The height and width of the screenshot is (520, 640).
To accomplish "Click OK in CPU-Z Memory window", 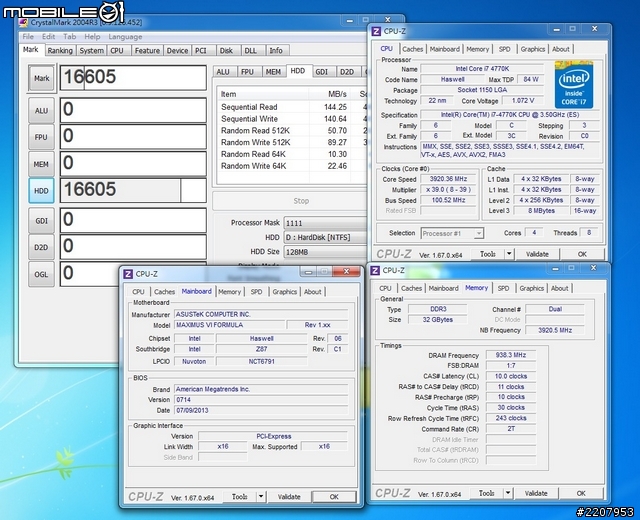I will pyautogui.click(x=581, y=493).
